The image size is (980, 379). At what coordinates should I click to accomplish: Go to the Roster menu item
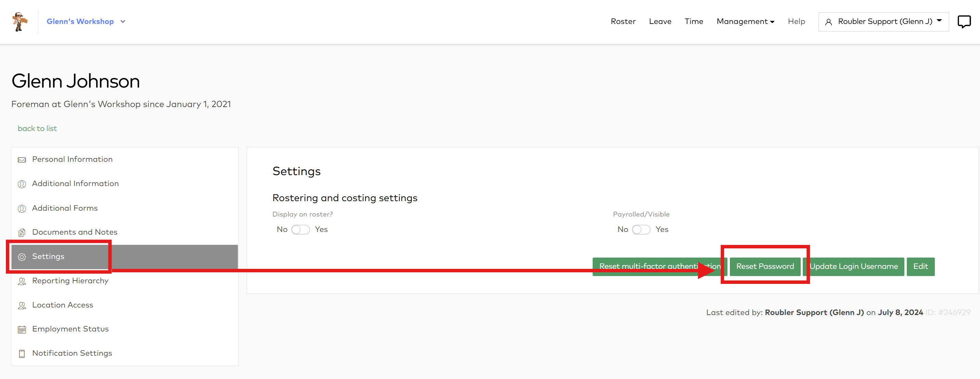(x=623, y=22)
